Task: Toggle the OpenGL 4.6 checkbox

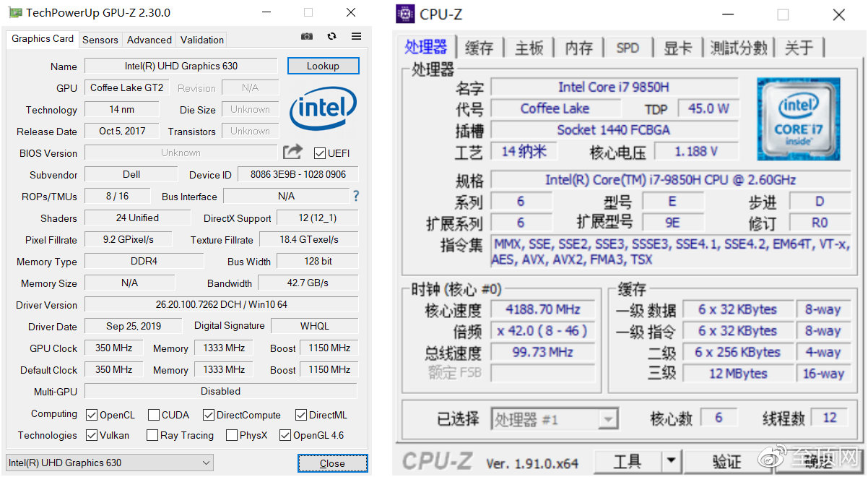Action: click(285, 435)
